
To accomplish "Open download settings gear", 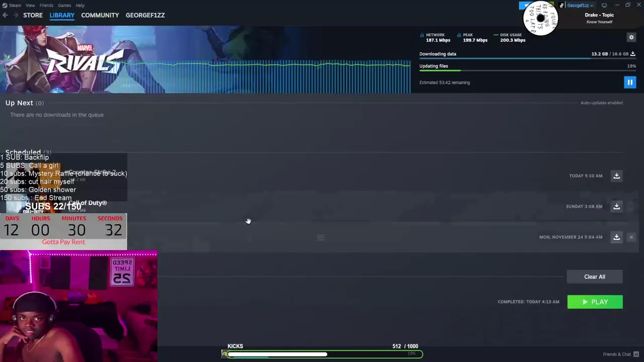I will (x=631, y=37).
